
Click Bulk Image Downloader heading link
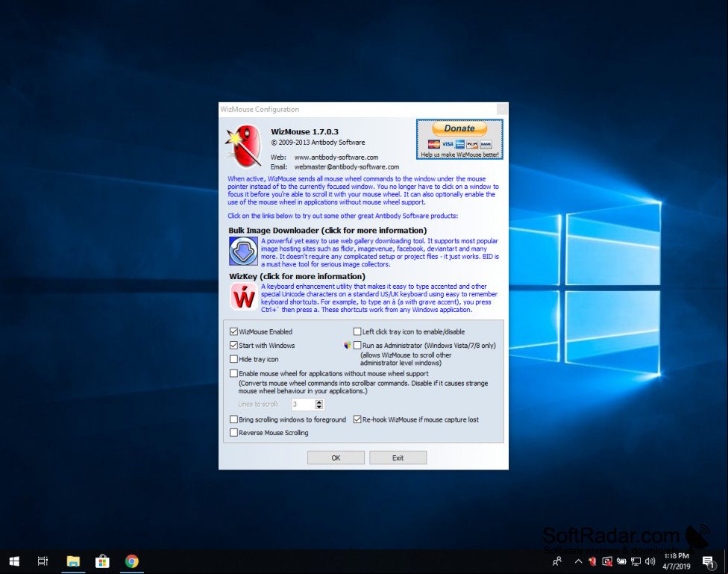[x=327, y=230]
